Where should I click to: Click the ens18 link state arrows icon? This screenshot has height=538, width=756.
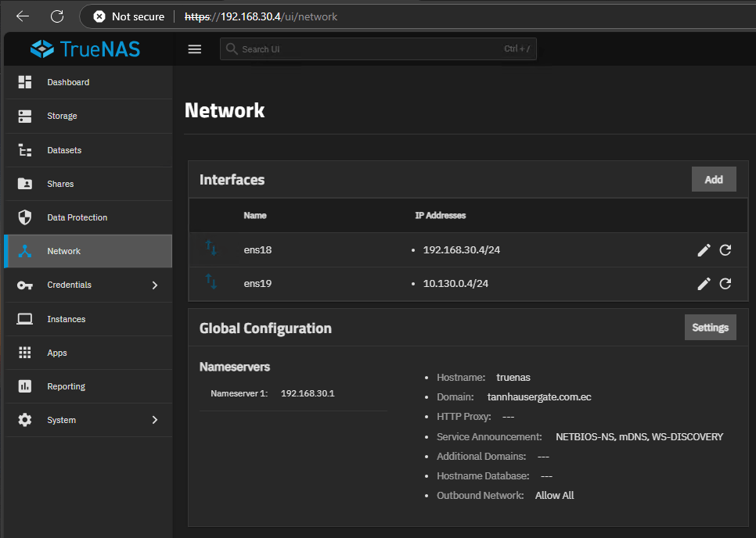[211, 249]
